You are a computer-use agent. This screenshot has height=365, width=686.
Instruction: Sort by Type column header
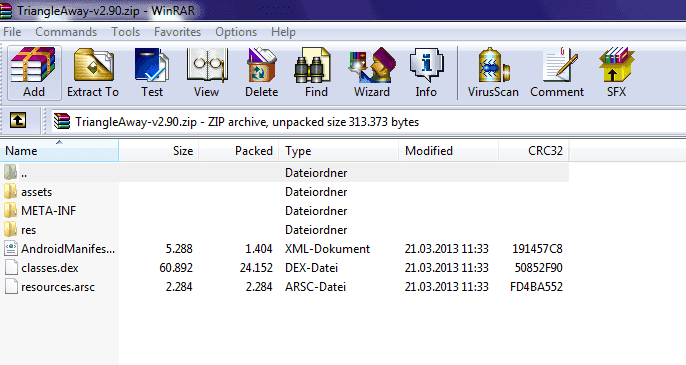tap(339, 151)
